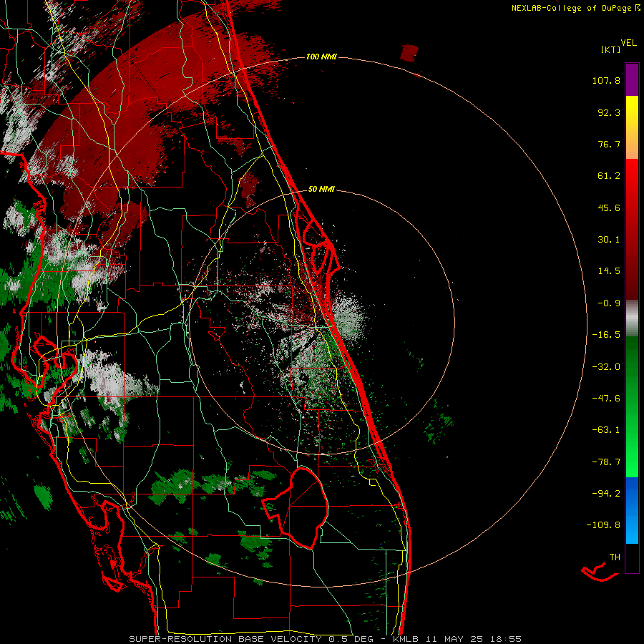Click the -0.9 velocity scale value
644x644 pixels.
(609, 303)
